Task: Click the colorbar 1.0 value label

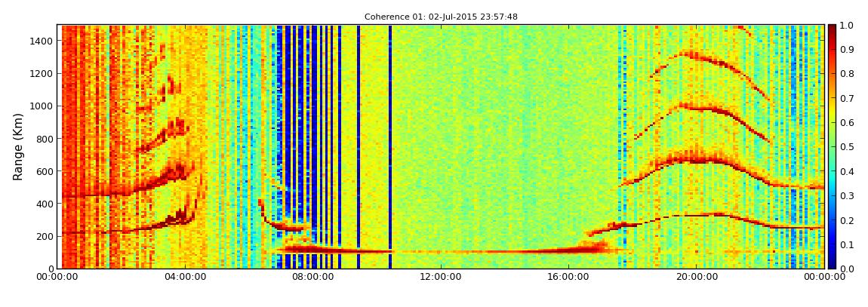Action: pos(846,25)
